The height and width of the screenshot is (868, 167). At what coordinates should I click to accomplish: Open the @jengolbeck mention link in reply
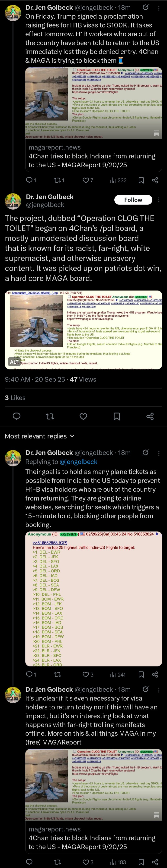click(x=78, y=462)
